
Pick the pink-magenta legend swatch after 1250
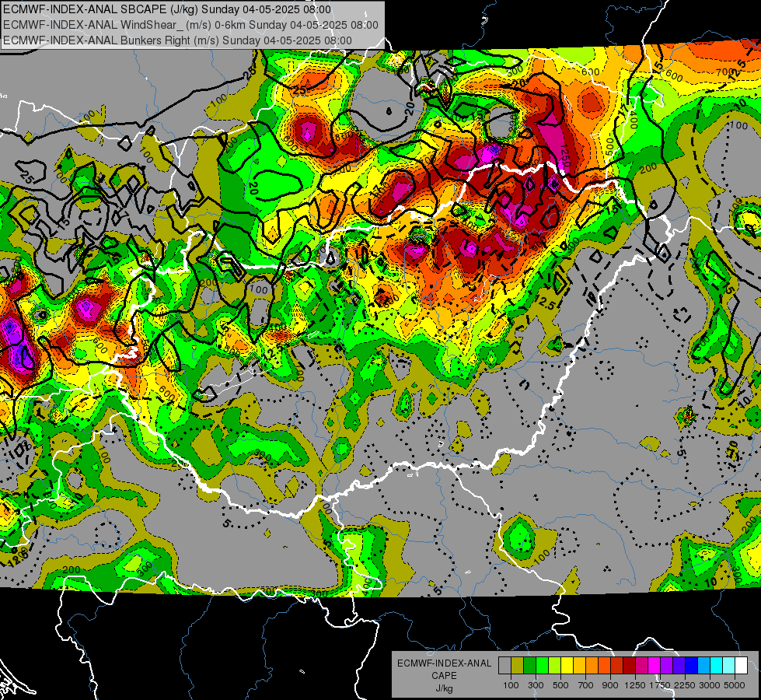641,665
